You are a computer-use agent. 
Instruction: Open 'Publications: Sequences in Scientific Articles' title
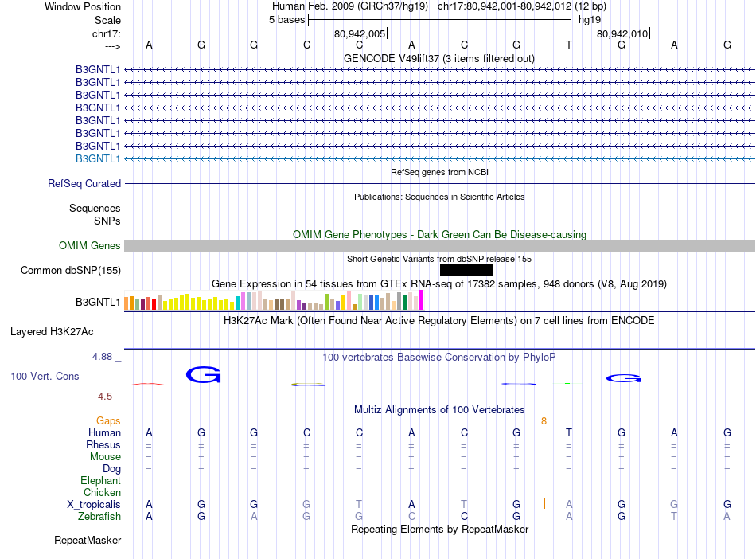pos(439,197)
